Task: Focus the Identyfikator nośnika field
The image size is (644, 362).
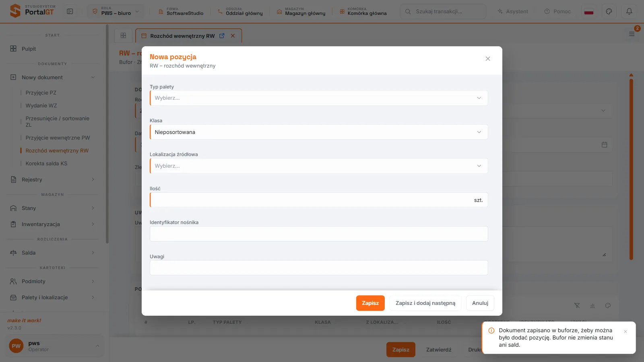Action: click(319, 234)
